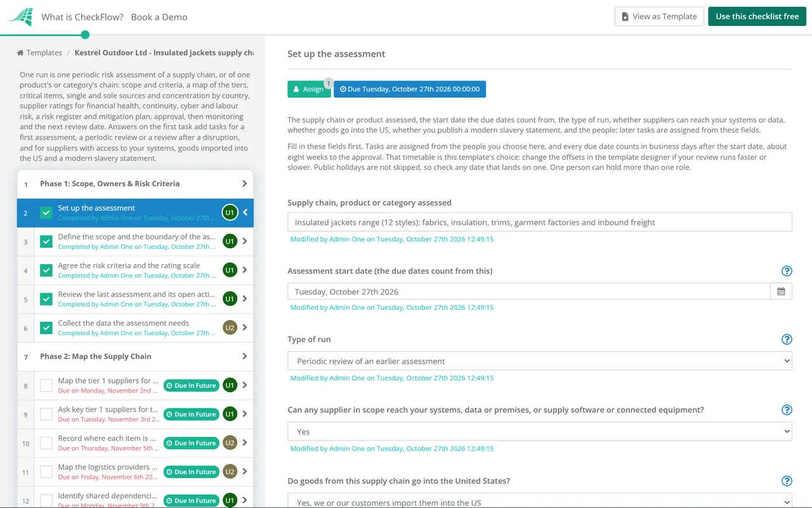
Task: Uncheck Agree the risk criteria checkbox
Action: click(46, 270)
